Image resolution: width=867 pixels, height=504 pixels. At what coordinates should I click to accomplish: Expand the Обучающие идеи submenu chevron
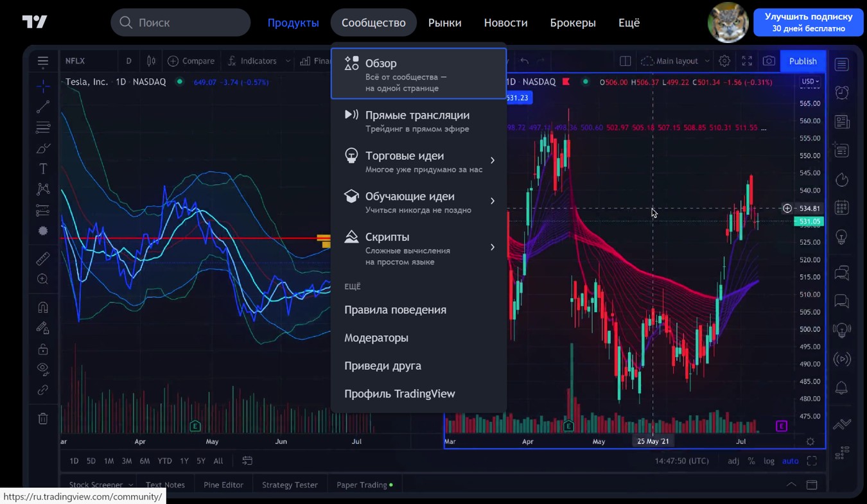coord(493,201)
